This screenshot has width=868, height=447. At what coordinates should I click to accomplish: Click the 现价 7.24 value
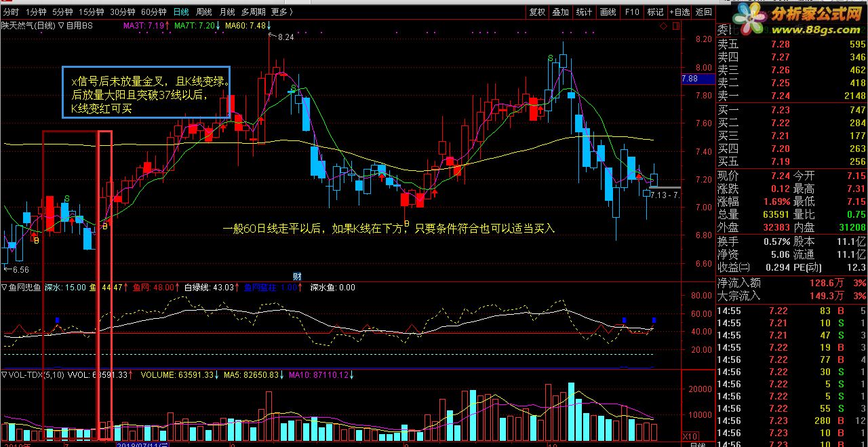click(x=781, y=176)
